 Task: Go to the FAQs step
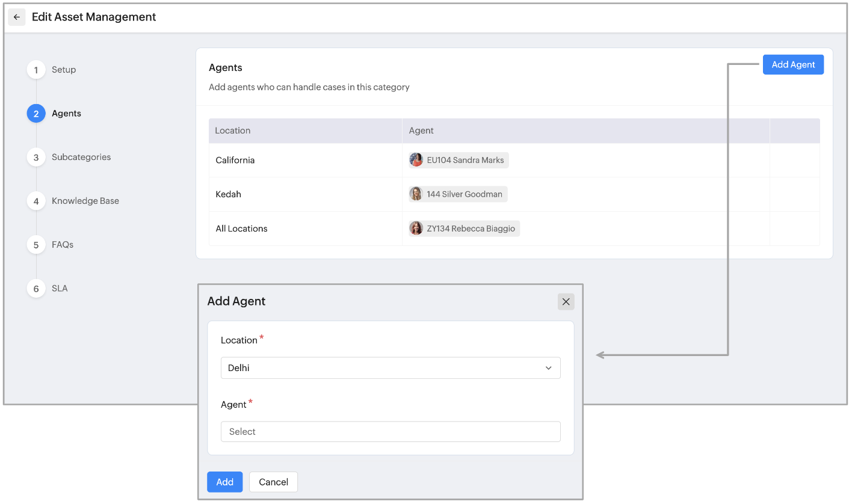click(x=63, y=245)
